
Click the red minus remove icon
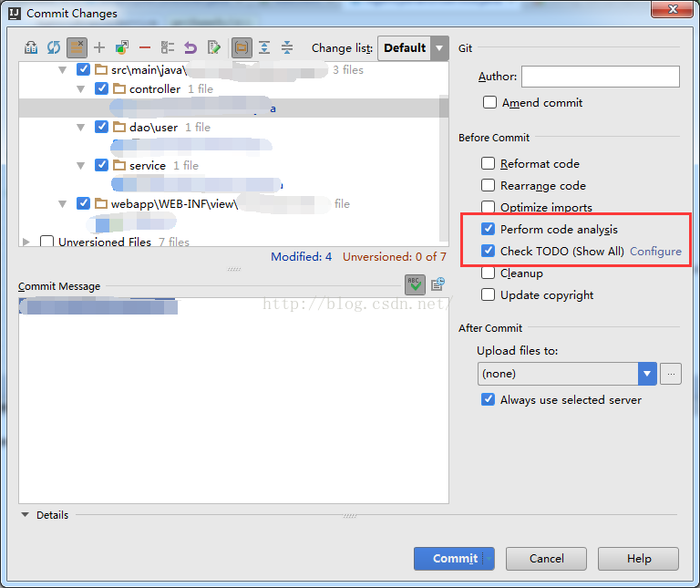click(x=145, y=47)
